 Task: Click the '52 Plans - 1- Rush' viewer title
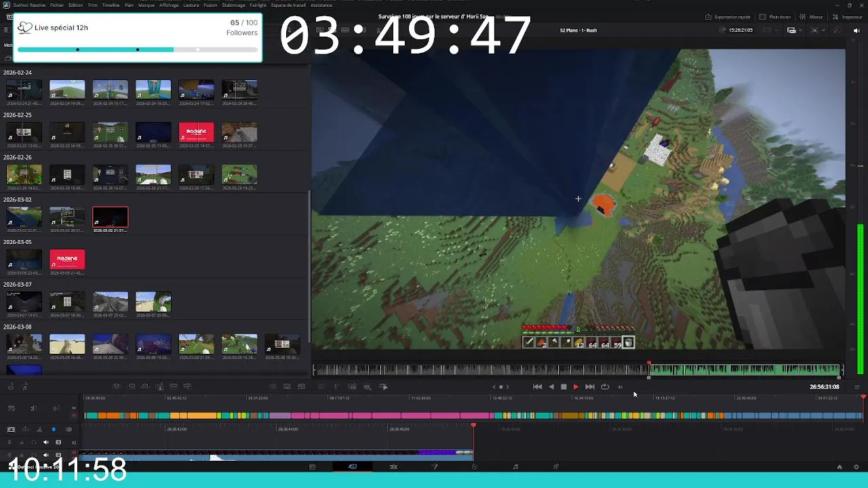point(578,30)
